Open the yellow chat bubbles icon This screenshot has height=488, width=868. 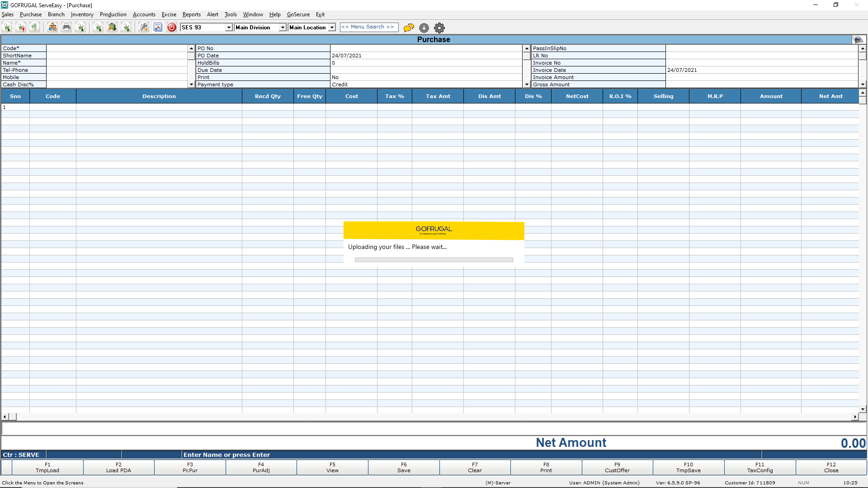[409, 28]
